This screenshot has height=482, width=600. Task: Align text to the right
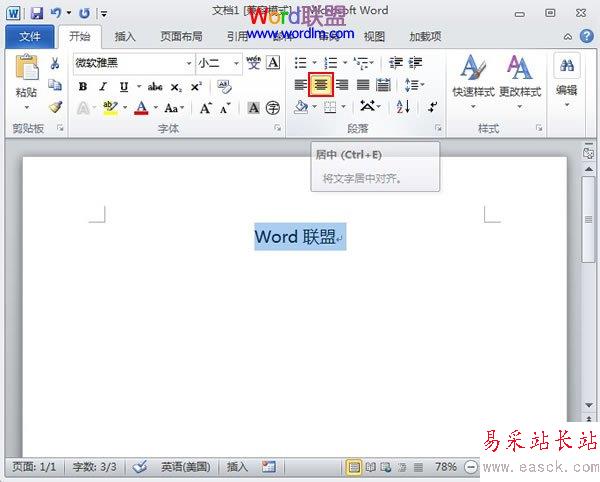click(x=342, y=85)
